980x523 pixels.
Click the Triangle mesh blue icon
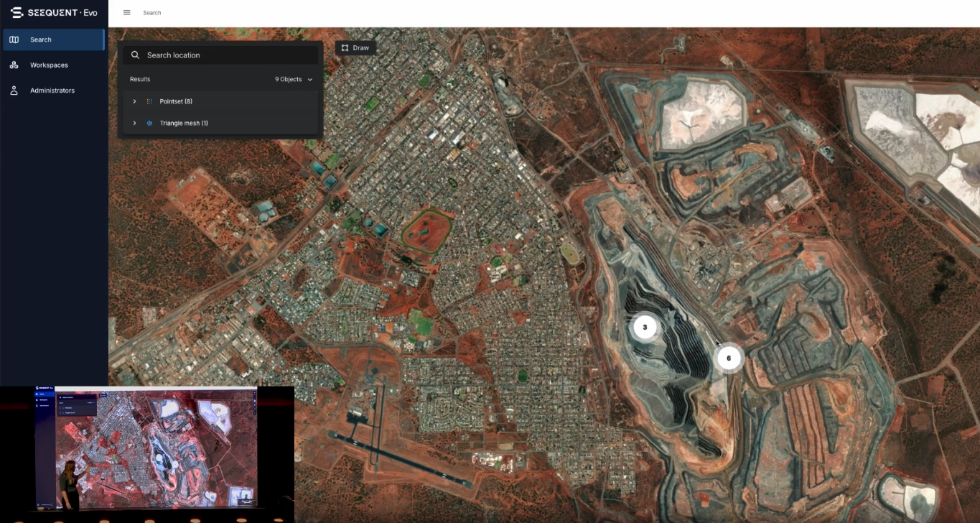tap(149, 124)
